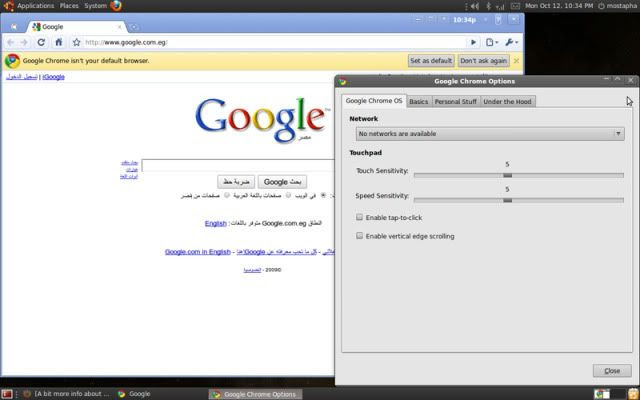Open the iGoogle link
The height and width of the screenshot is (400, 640).
(53, 77)
